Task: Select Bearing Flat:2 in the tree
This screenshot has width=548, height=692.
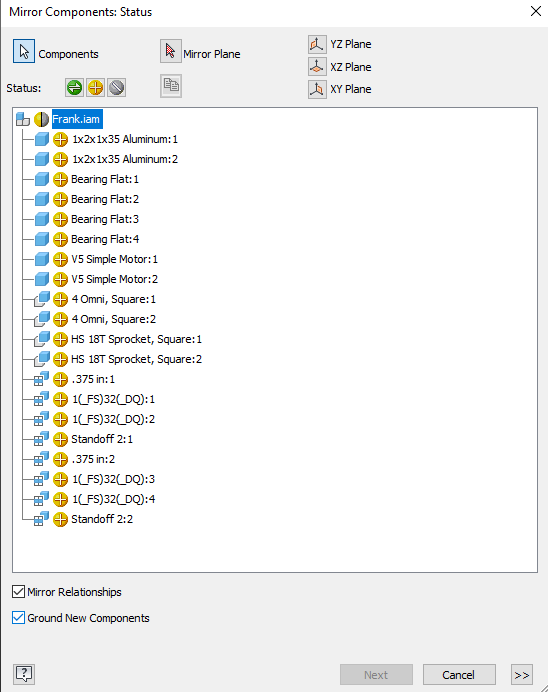Action: [105, 199]
